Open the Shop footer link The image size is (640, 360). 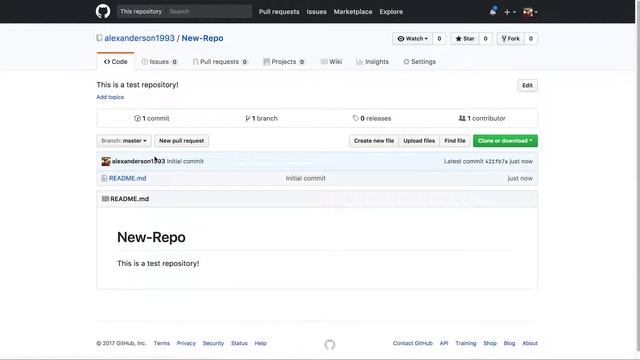tap(490, 343)
